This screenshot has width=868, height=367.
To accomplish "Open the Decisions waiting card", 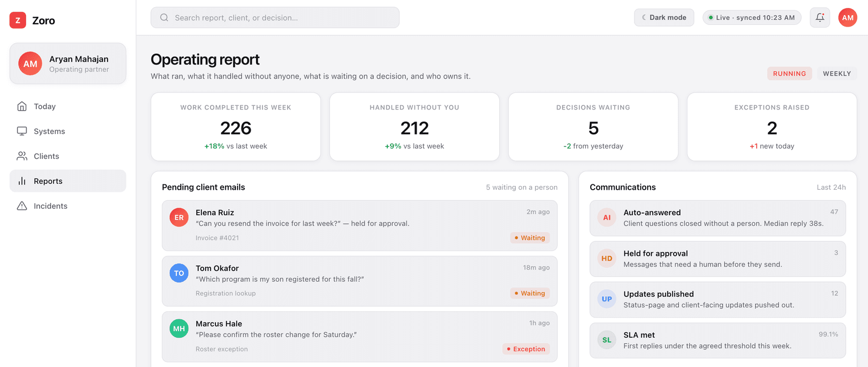I will coord(593,127).
